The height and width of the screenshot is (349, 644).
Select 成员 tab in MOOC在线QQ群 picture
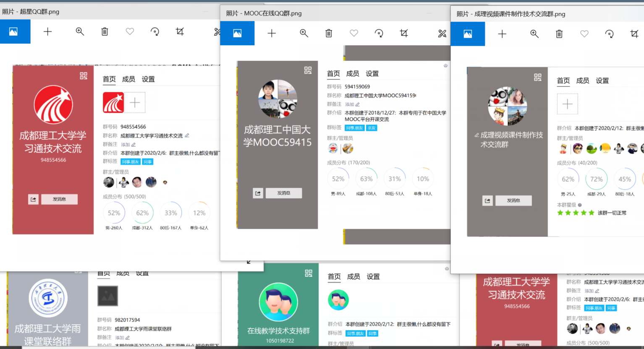[353, 74]
